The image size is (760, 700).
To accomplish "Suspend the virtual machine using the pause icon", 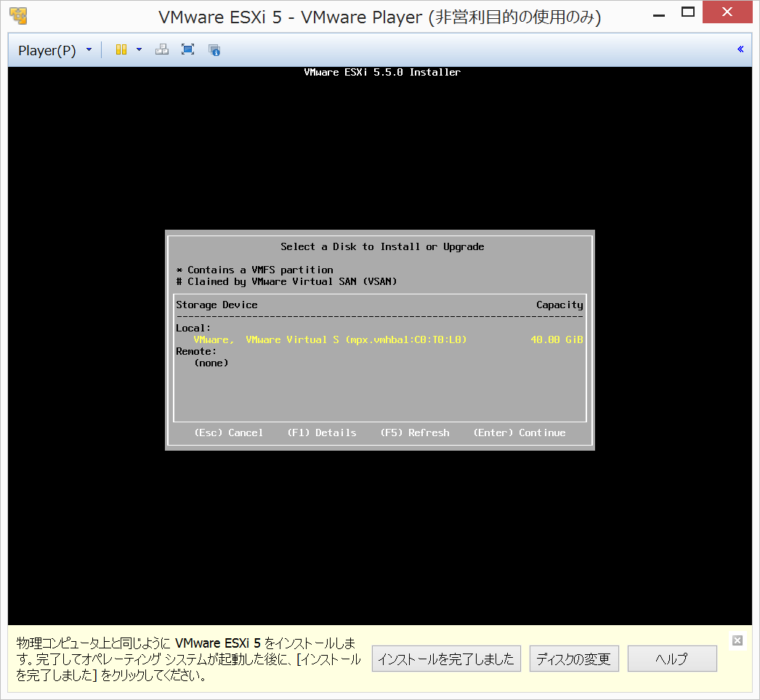I will (x=120, y=49).
